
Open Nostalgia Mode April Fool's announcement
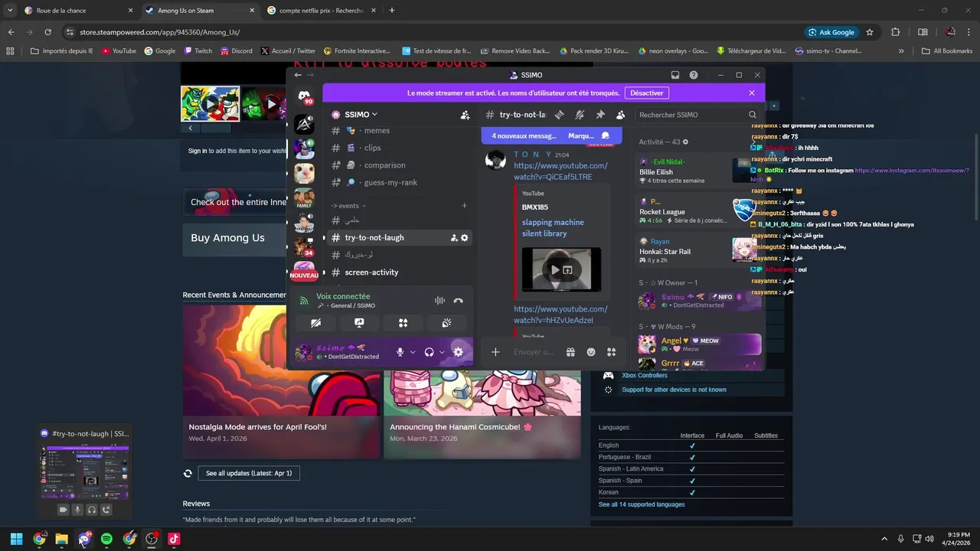click(x=281, y=383)
